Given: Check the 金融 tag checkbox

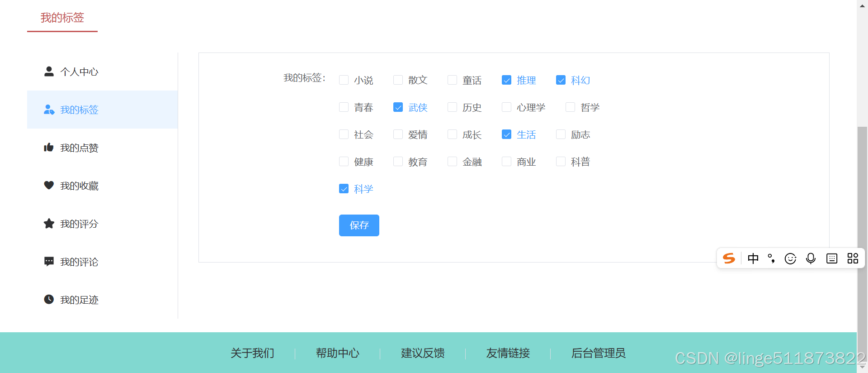Looking at the screenshot, I should pyautogui.click(x=452, y=162).
